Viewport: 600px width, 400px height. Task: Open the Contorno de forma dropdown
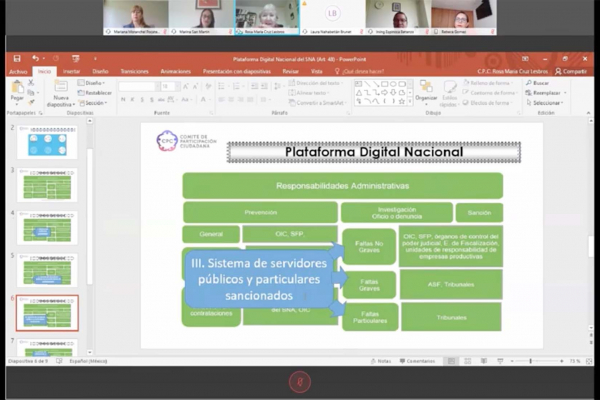490,93
